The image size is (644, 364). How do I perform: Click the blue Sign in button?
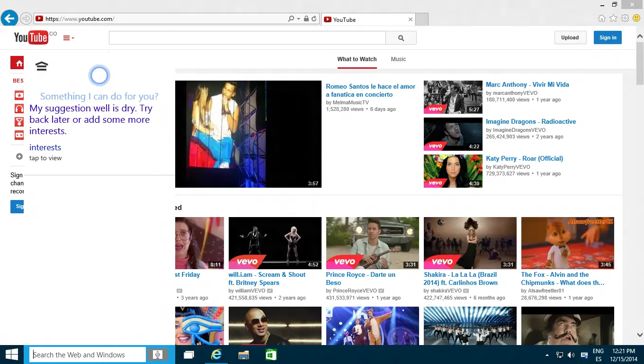(608, 37)
